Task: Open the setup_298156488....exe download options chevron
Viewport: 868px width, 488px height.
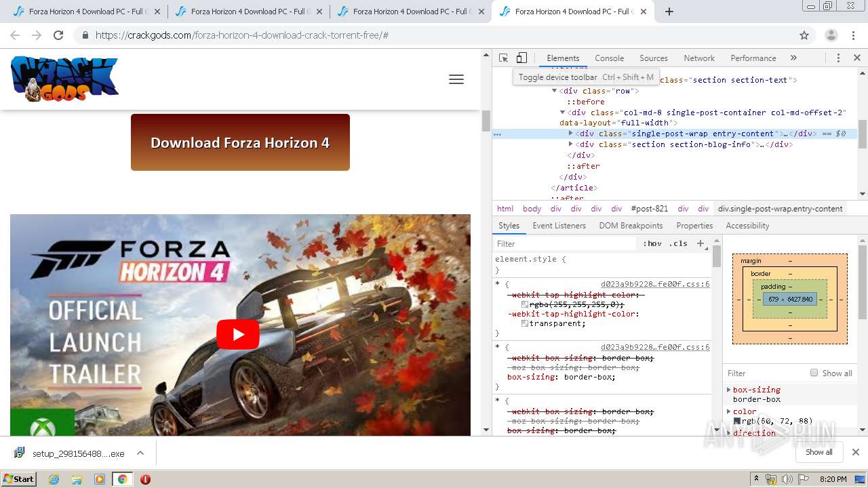Action: (140, 453)
